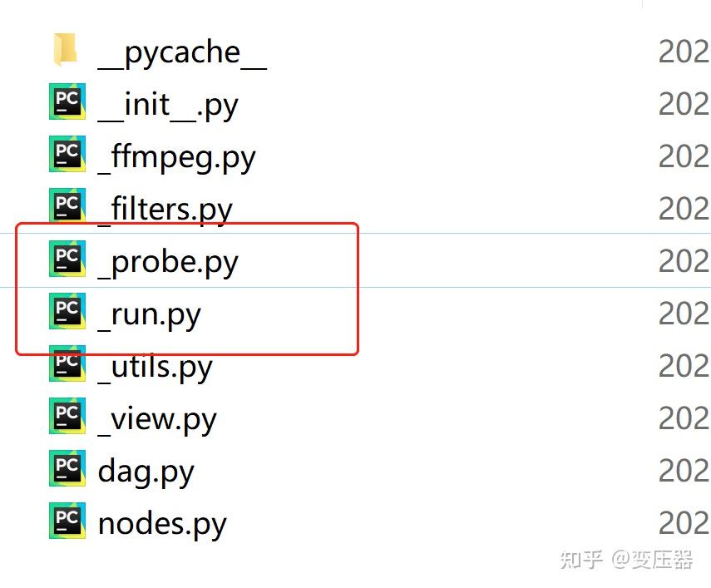This screenshot has width=711, height=588.
Task: Select the _run.py file name
Action: [148, 314]
